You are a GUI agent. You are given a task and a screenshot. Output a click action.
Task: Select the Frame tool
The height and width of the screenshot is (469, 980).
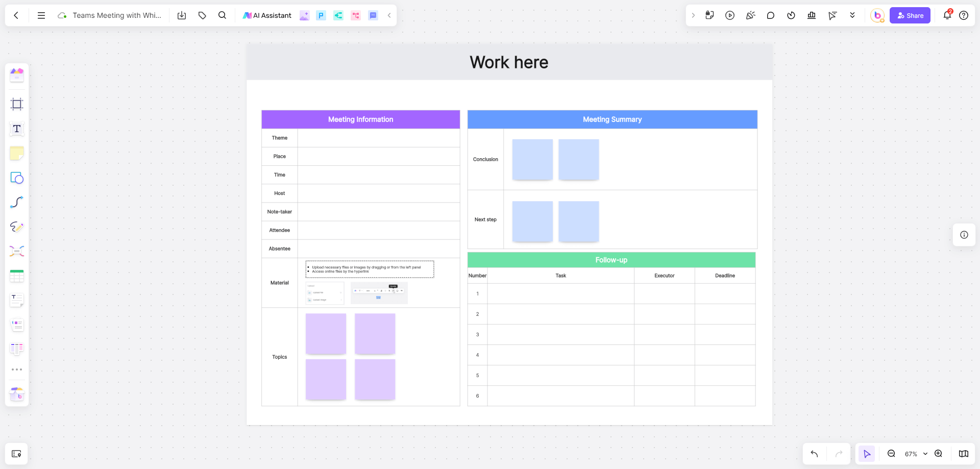[x=17, y=104]
